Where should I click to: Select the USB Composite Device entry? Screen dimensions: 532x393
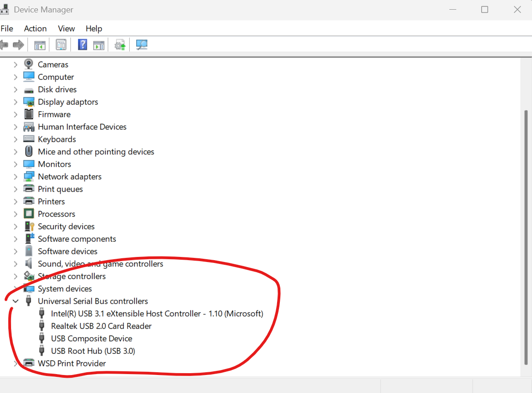(91, 338)
